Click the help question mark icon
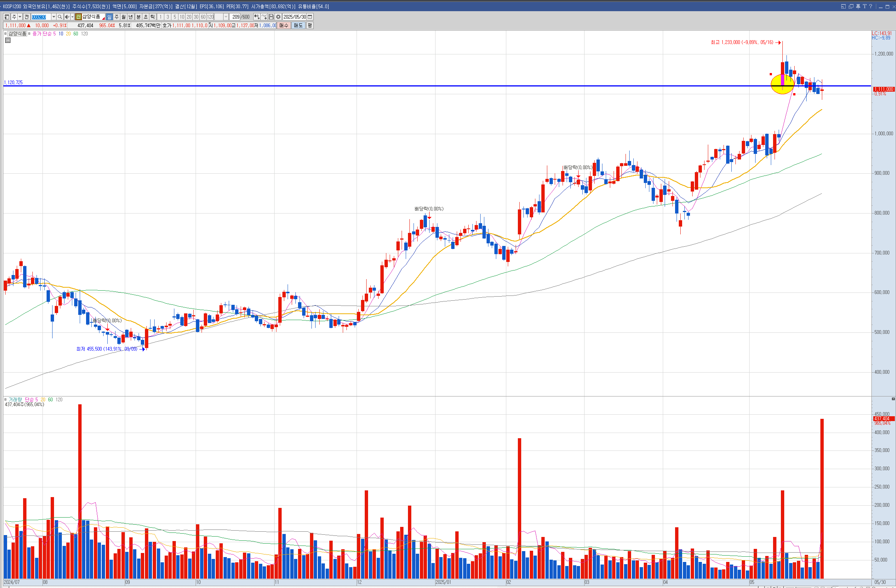The image size is (896, 588). point(870,6)
